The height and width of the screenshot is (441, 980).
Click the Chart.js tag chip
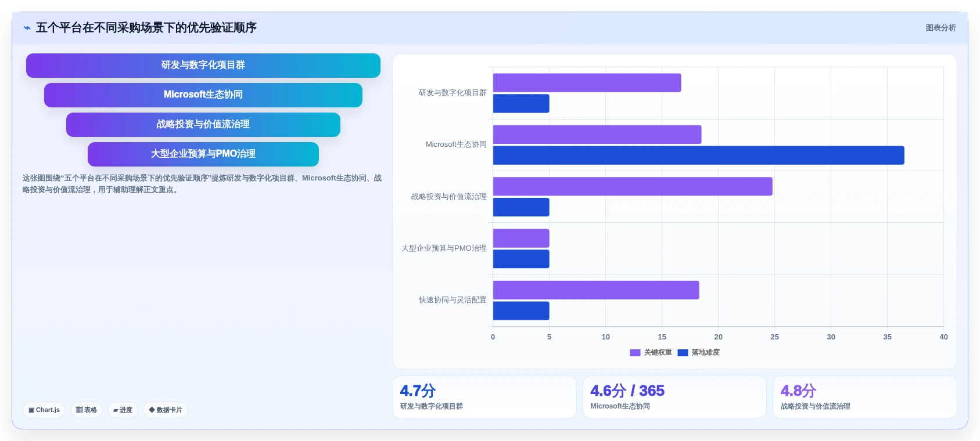[x=44, y=410]
